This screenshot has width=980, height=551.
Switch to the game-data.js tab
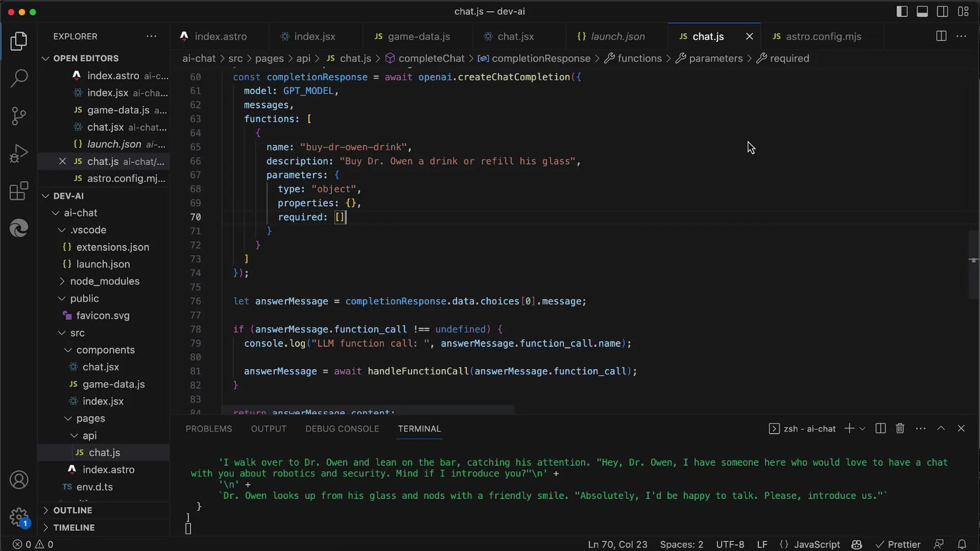coord(418,36)
